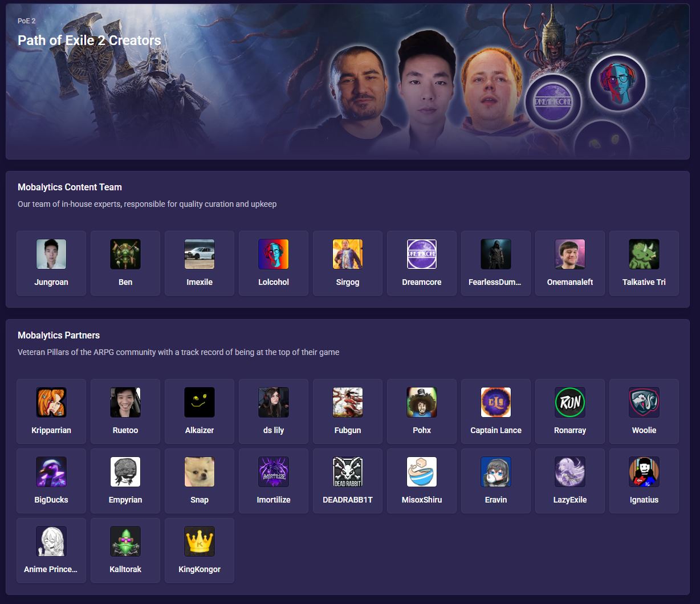The height and width of the screenshot is (604, 700).
Task: Select Fubgun's avatar image
Action: (x=348, y=402)
